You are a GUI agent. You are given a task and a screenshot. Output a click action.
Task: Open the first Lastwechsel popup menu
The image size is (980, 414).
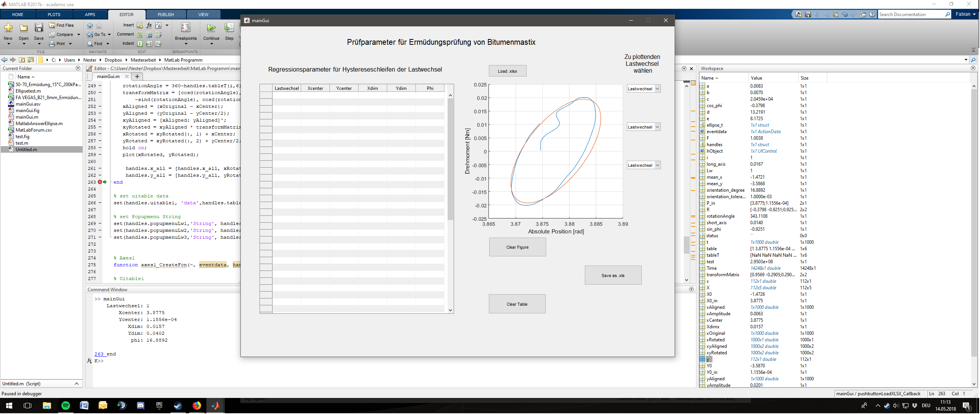pos(644,89)
